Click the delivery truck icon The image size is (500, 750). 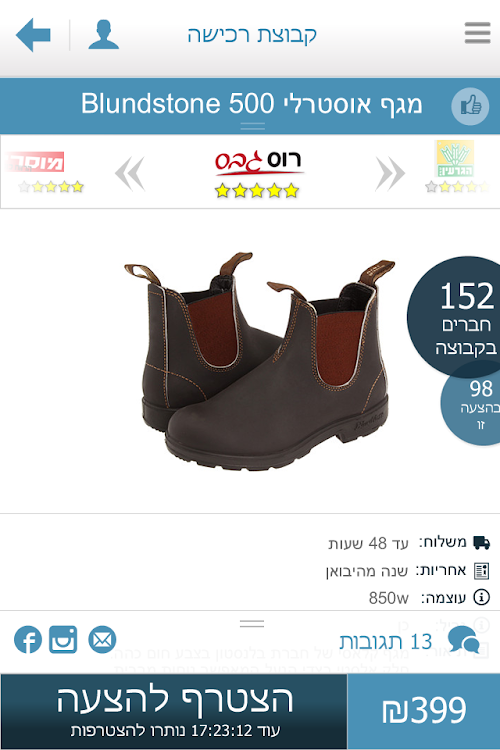[481, 542]
